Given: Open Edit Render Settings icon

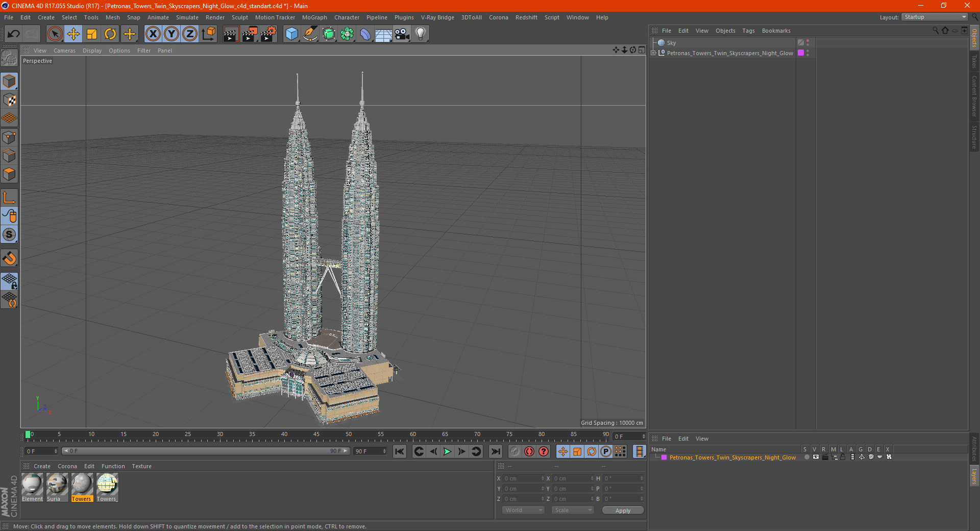Looking at the screenshot, I should 268,34.
